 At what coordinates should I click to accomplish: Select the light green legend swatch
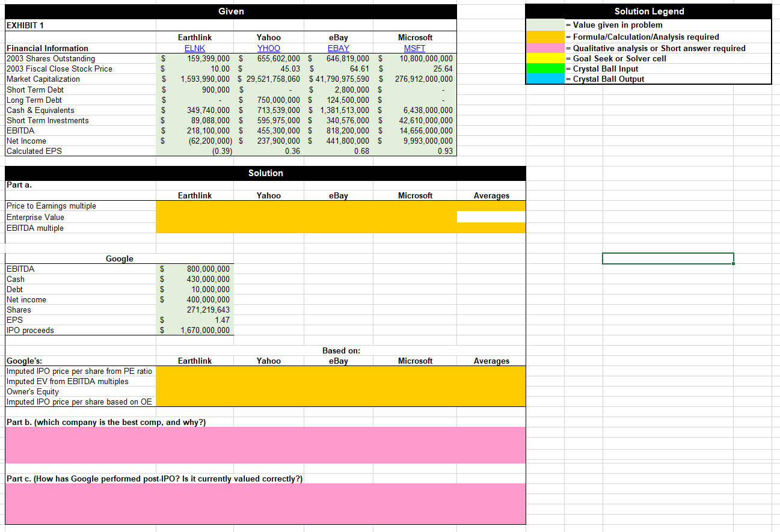pyautogui.click(x=545, y=25)
